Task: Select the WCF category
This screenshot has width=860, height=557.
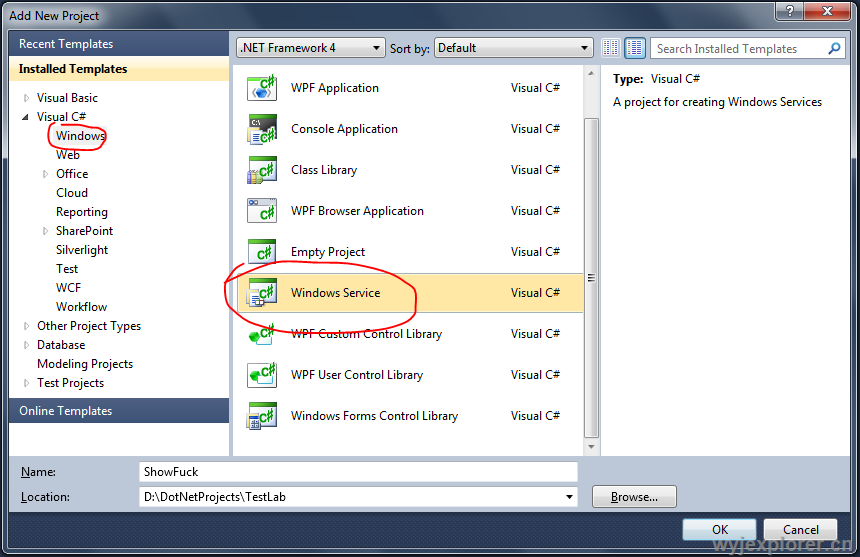Action: tap(69, 288)
